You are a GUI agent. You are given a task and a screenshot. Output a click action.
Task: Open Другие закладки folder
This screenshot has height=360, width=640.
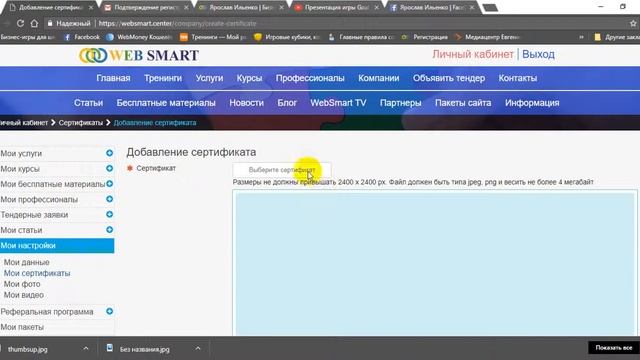tap(616, 37)
